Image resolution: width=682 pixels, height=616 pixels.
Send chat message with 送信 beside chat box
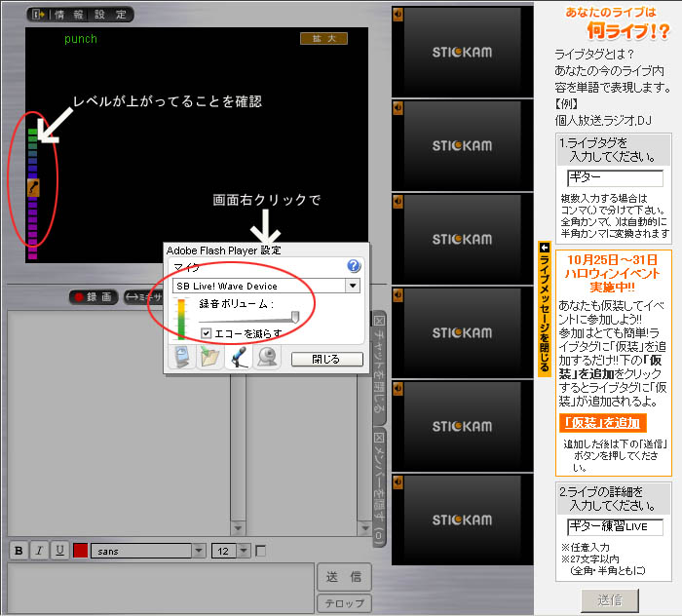(x=344, y=577)
